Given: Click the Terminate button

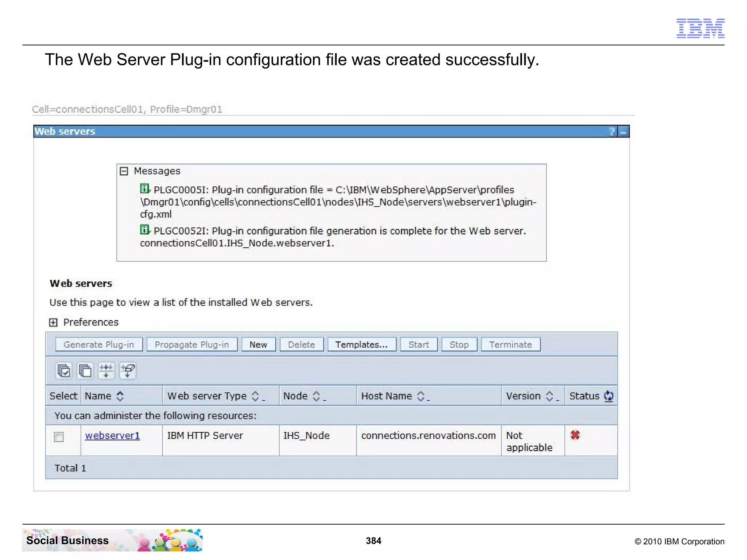Looking at the screenshot, I should pyautogui.click(x=511, y=345).
